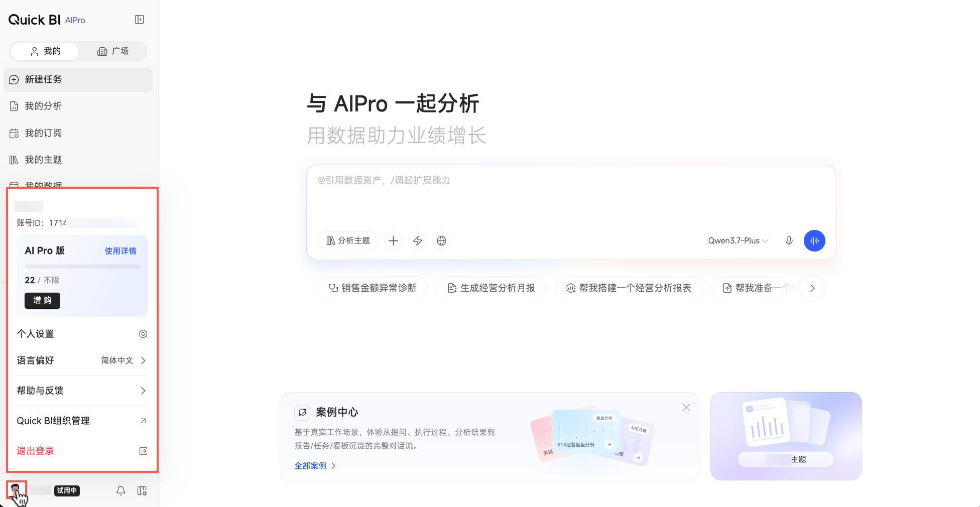Open 我的分析 in the sidebar

(x=78, y=106)
